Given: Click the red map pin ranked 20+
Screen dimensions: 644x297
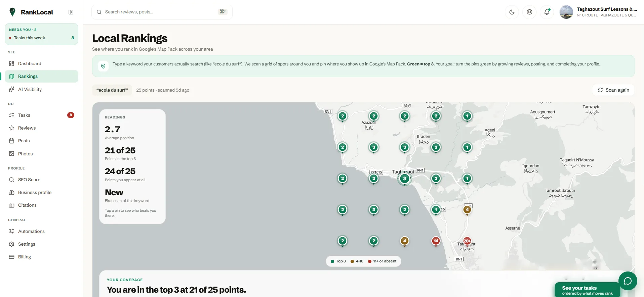Looking at the screenshot, I should pyautogui.click(x=467, y=241).
